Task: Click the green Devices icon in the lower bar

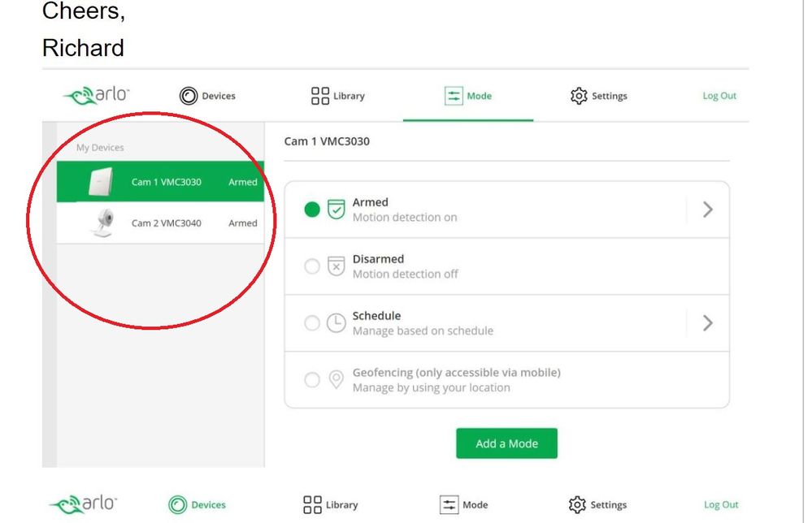Action: (178, 504)
